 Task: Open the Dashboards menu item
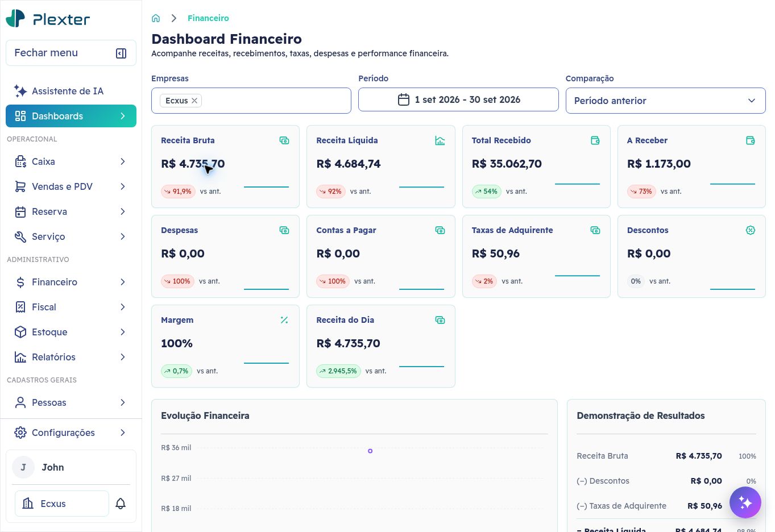point(71,116)
